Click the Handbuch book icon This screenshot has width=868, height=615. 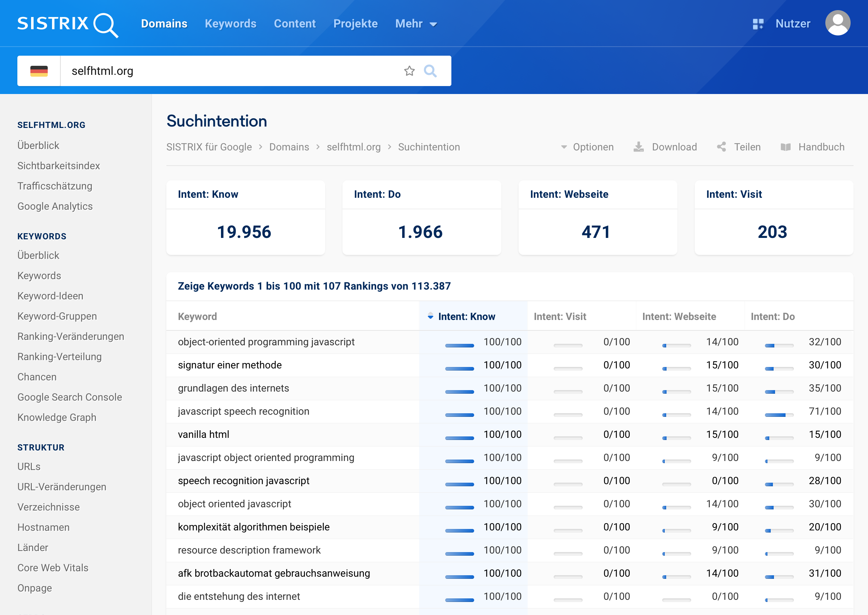(x=786, y=147)
